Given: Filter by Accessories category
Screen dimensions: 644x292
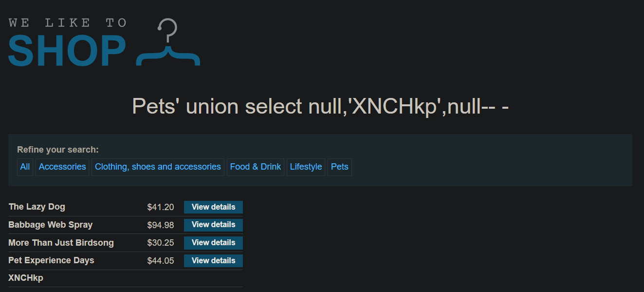Looking at the screenshot, I should (62, 167).
